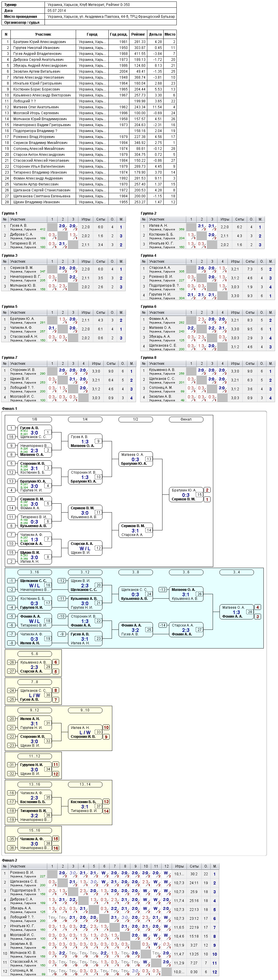Click the Организатор / судья field label
Screen dimensions: 278x980
pos(22,23)
